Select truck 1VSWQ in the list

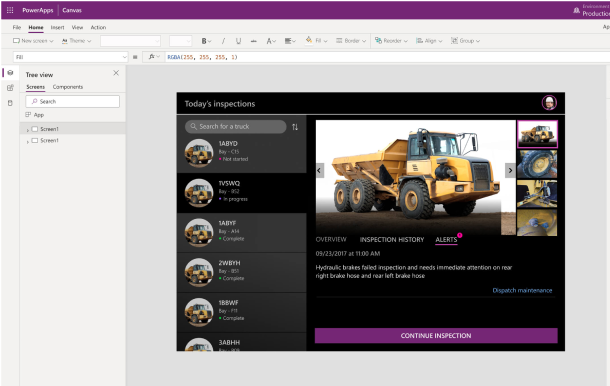tap(242, 193)
